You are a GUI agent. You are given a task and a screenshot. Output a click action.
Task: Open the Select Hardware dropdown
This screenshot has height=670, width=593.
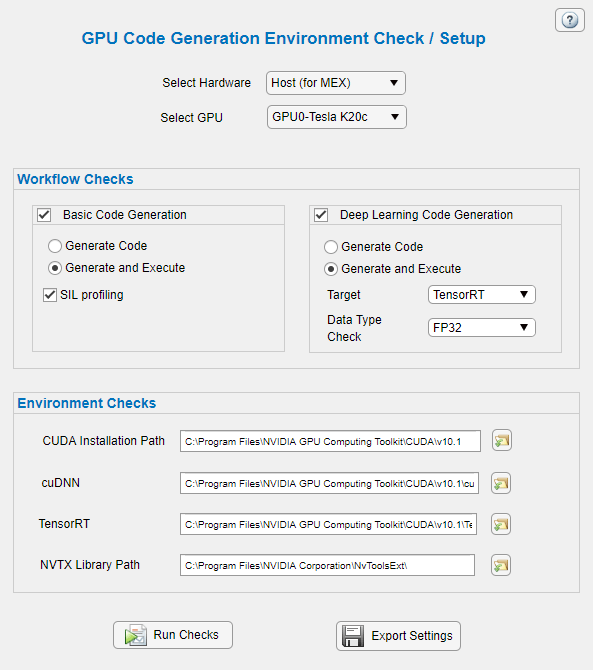click(x=336, y=83)
